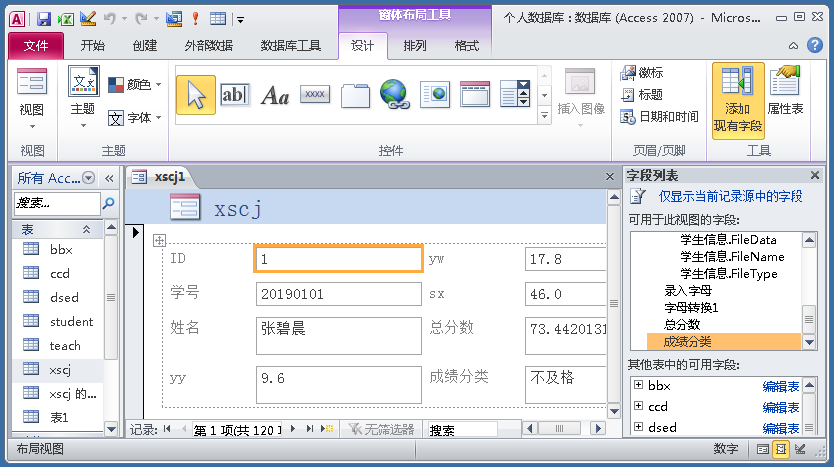The height and width of the screenshot is (467, 834).
Task: Switch to the 创建 (Create) tab
Action: pyautogui.click(x=145, y=46)
